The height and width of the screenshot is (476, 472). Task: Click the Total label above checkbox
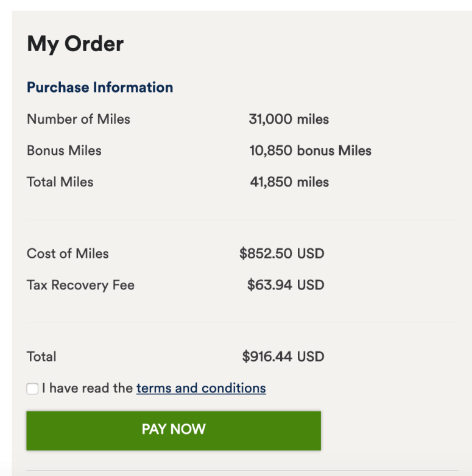41,357
